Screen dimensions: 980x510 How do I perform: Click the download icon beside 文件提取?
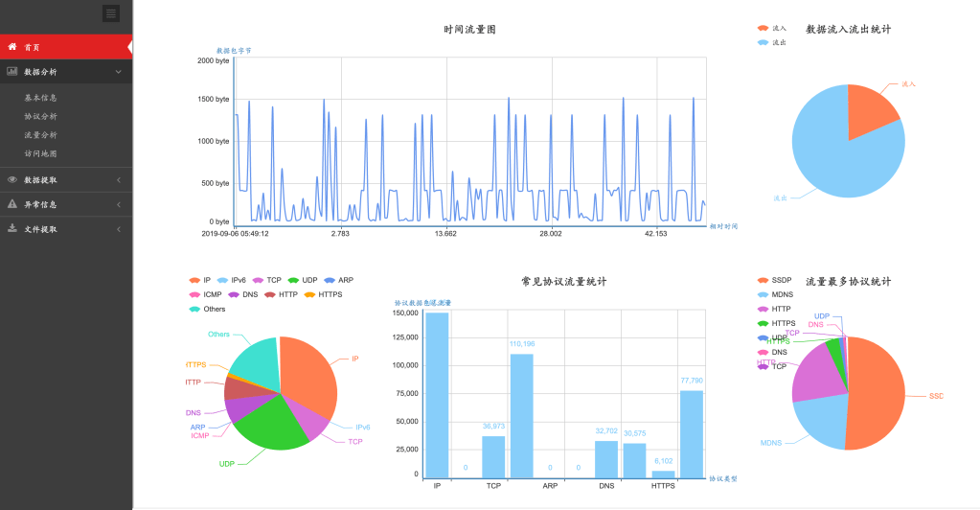pyautogui.click(x=12, y=229)
